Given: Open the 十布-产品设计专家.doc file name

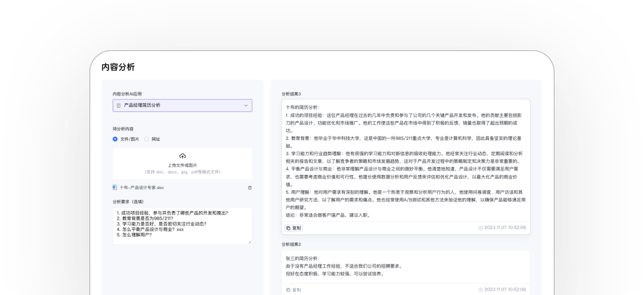Looking at the screenshot, I should pos(142,187).
